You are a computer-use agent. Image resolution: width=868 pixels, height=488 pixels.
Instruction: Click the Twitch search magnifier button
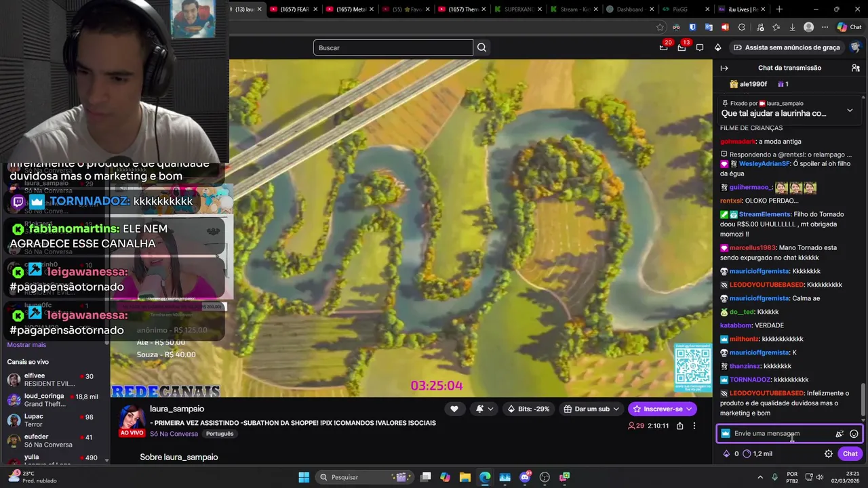coord(481,47)
